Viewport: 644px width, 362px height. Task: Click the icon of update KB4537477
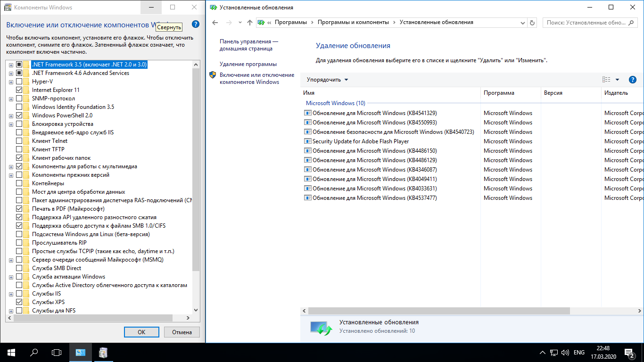click(308, 198)
